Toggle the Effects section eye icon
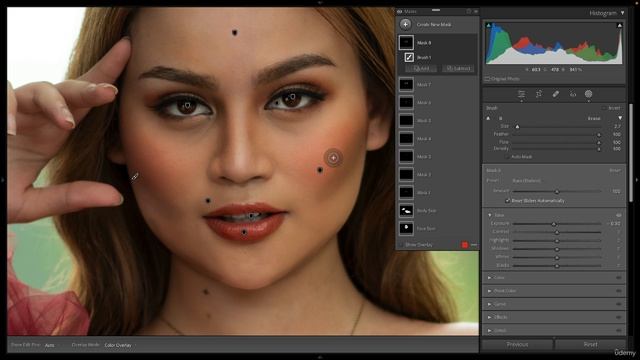This screenshot has height=360, width=640. tap(619, 317)
